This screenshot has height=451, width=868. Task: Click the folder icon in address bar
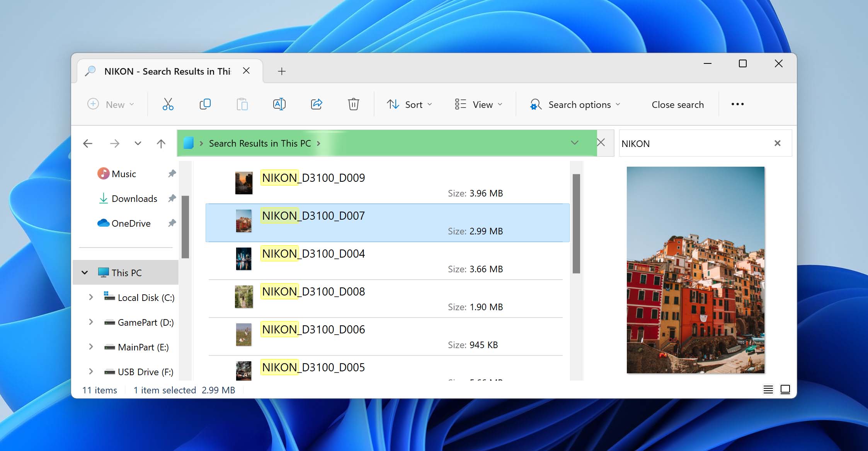click(188, 143)
